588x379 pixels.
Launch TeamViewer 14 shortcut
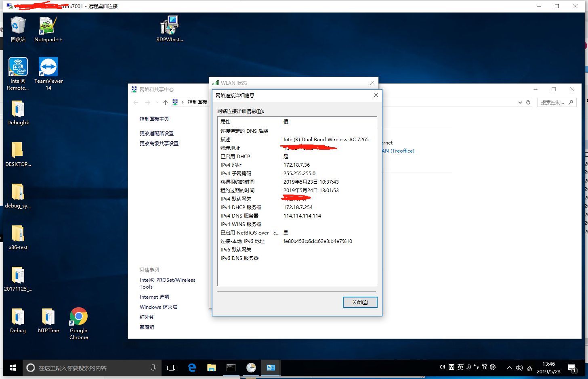click(x=48, y=74)
